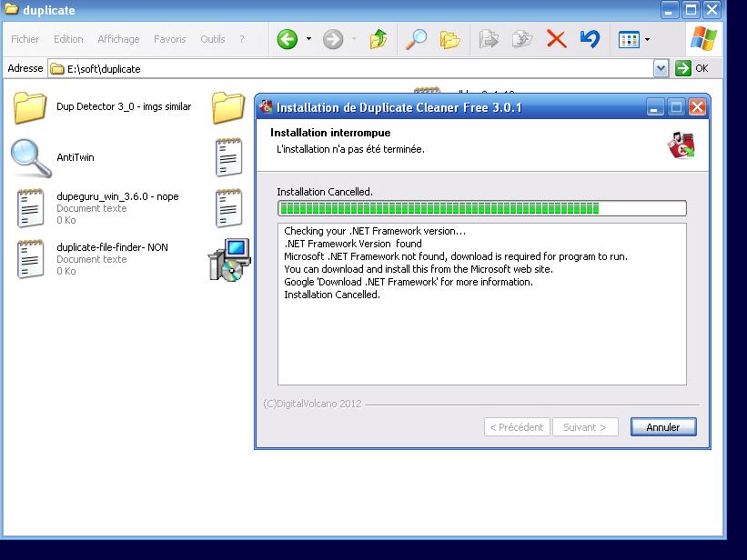This screenshot has width=747, height=560.
Task: Click the blue Undo arrow icon
Action: (x=590, y=39)
